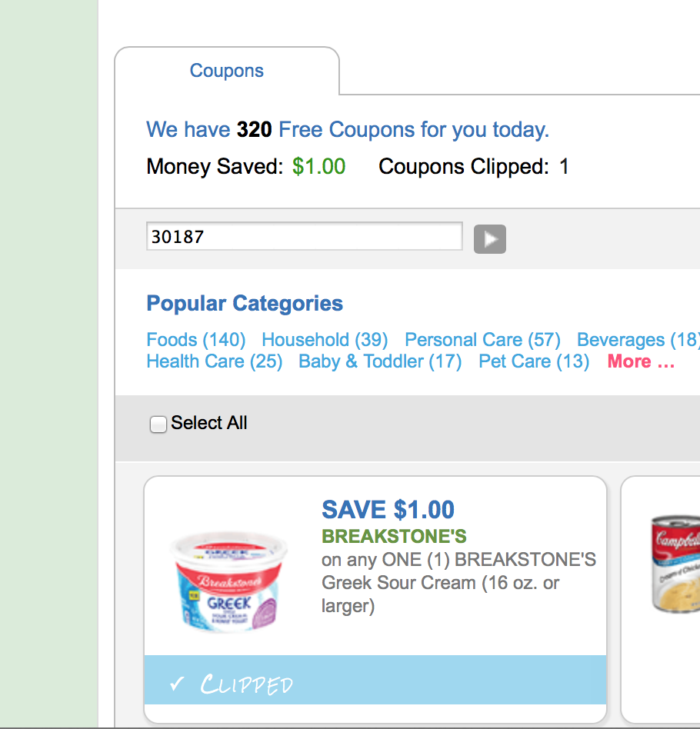
Task: View Baby & Toddler (17) coupons
Action: [380, 361]
